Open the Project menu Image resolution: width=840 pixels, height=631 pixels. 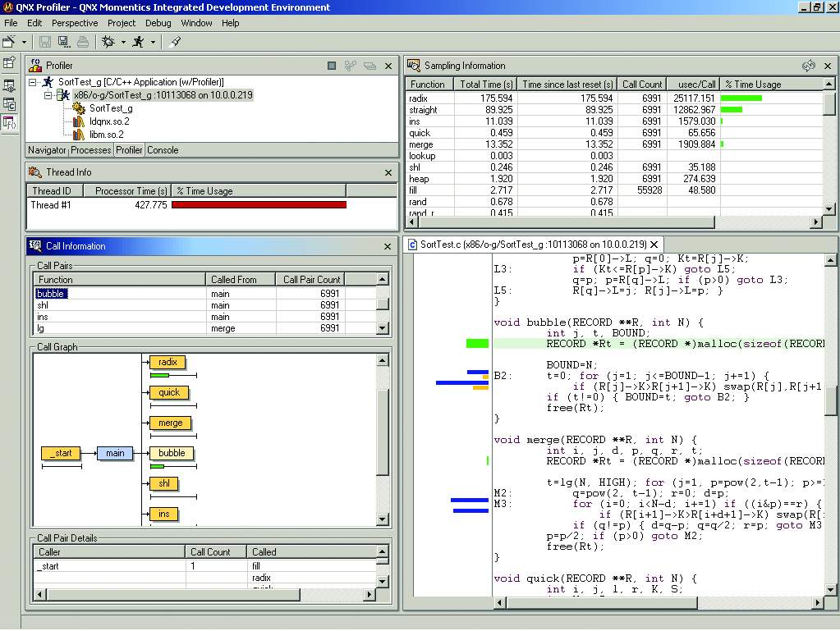(121, 23)
